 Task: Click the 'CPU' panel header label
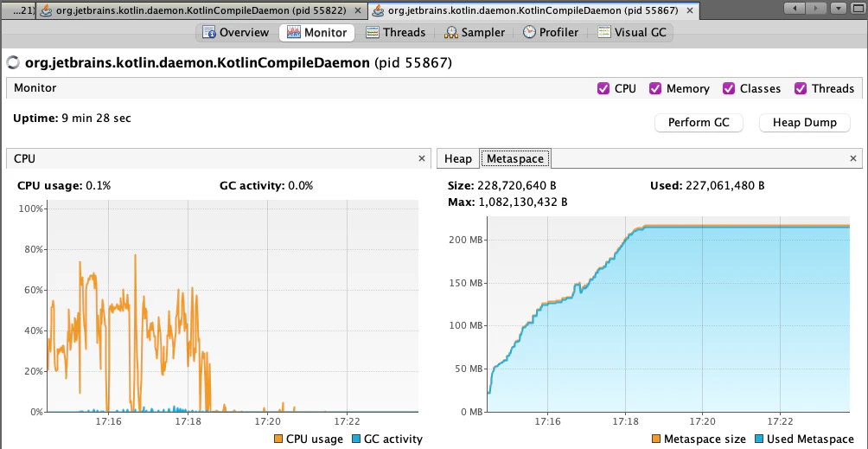pos(24,159)
